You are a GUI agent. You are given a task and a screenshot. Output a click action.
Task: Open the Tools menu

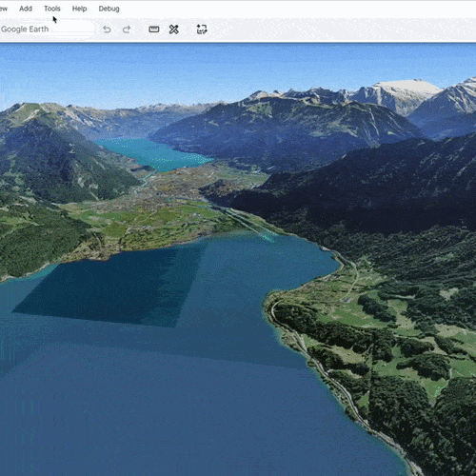pos(52,9)
